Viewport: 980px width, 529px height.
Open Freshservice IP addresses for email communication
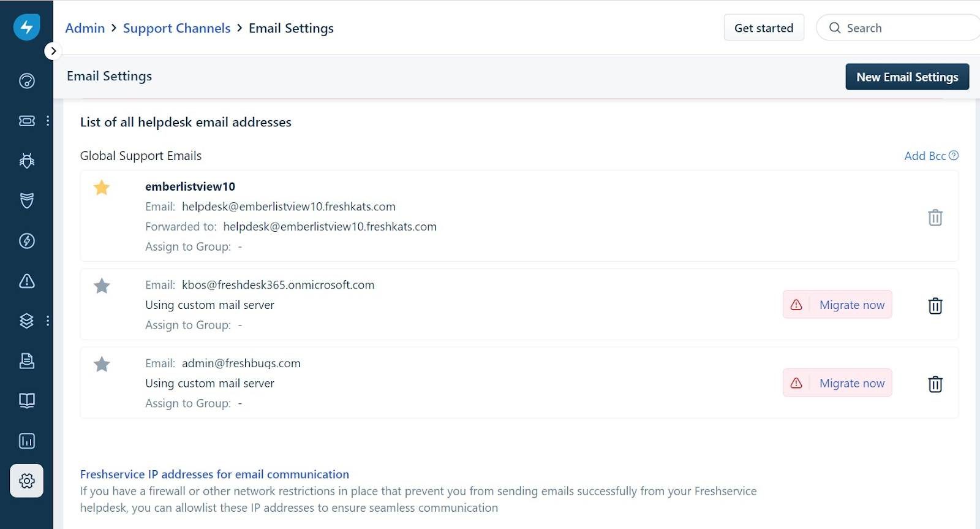point(214,474)
